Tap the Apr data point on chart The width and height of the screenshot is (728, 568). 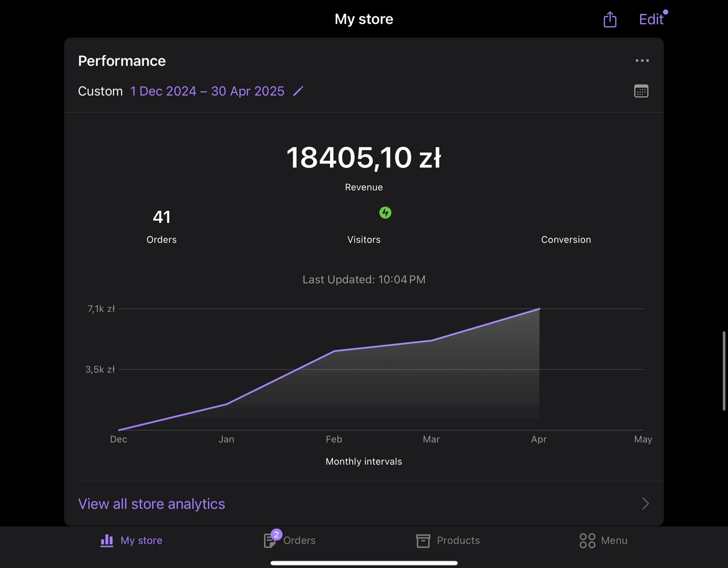539,309
